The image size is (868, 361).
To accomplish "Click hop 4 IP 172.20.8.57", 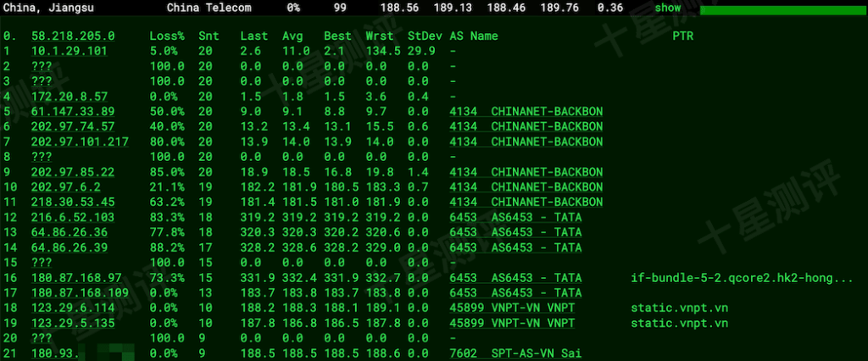I will pyautogui.click(x=70, y=97).
